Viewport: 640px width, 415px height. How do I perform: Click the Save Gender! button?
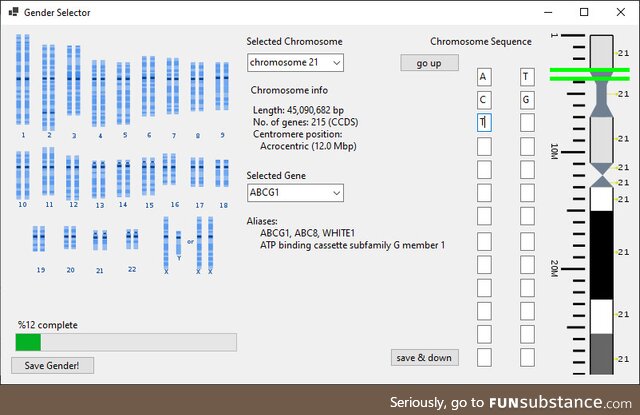coord(52,365)
